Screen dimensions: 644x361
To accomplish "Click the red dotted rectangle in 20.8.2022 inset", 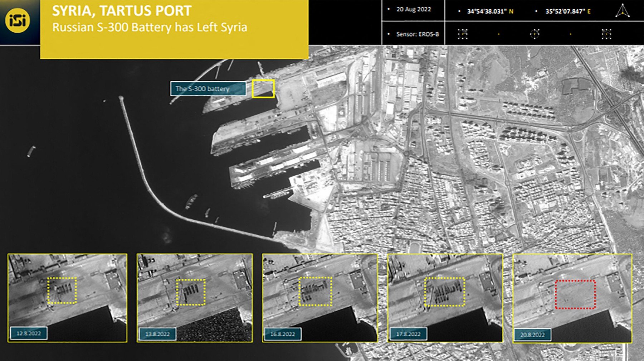I will 575,294.
